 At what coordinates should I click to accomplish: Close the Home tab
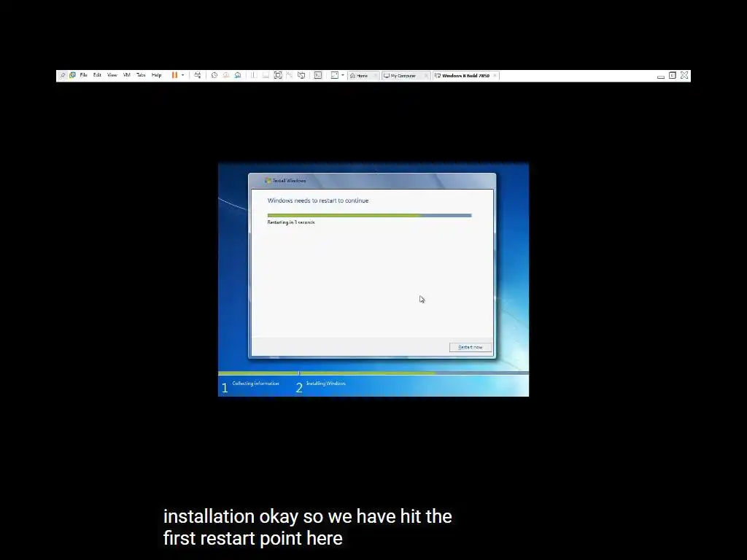[376, 76]
